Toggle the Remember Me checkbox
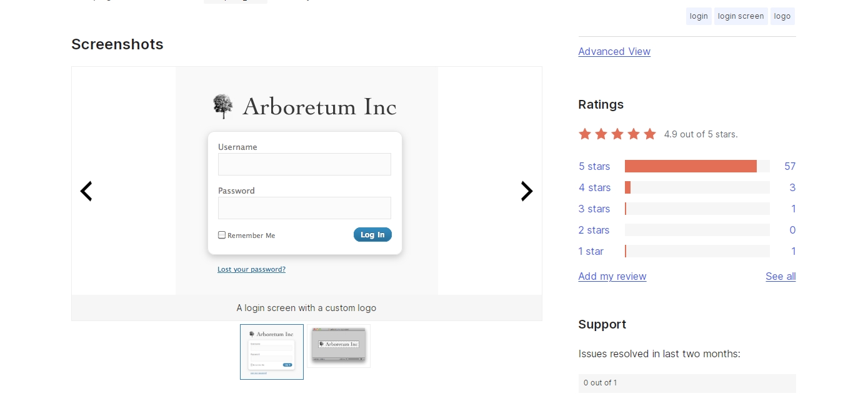 point(222,235)
